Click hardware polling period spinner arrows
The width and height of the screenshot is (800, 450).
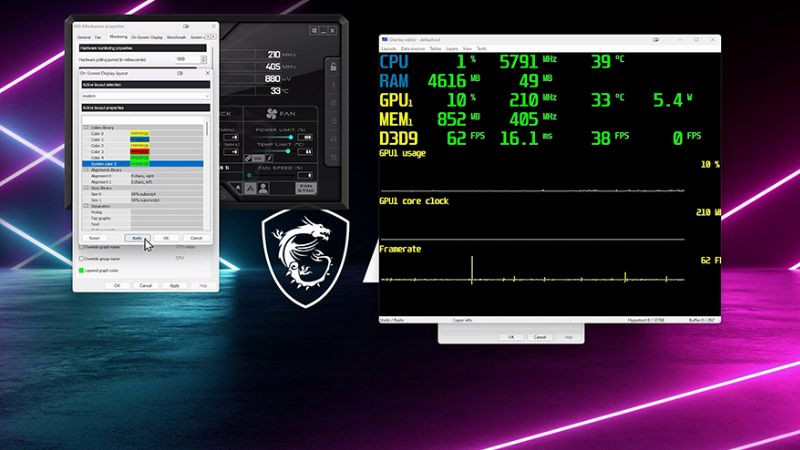(x=204, y=60)
